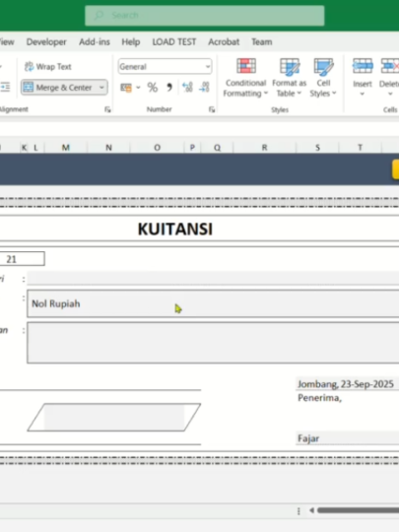The width and height of the screenshot is (399, 532).
Task: Click the horizontal scrollbar thumb
Action: click(x=358, y=510)
